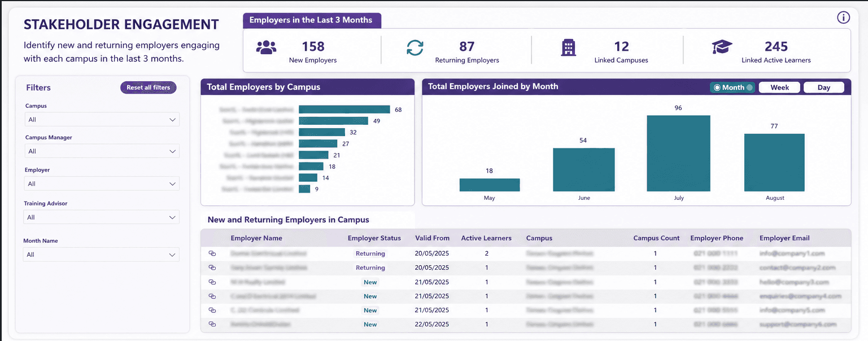
Task: Click Returning status in contact@company2.com row
Action: click(x=370, y=268)
